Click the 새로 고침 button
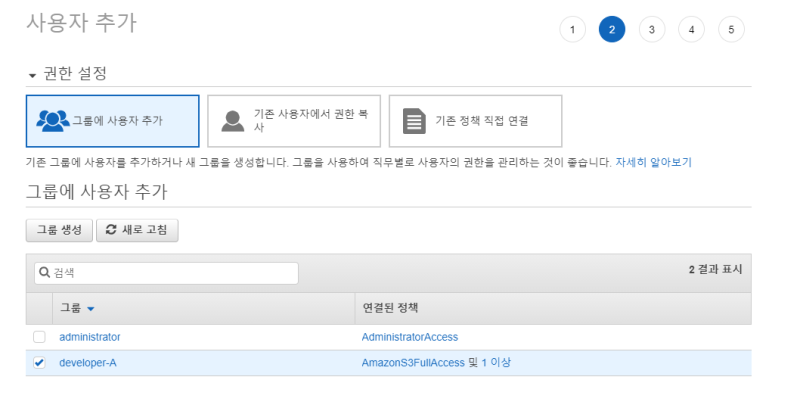 (137, 230)
